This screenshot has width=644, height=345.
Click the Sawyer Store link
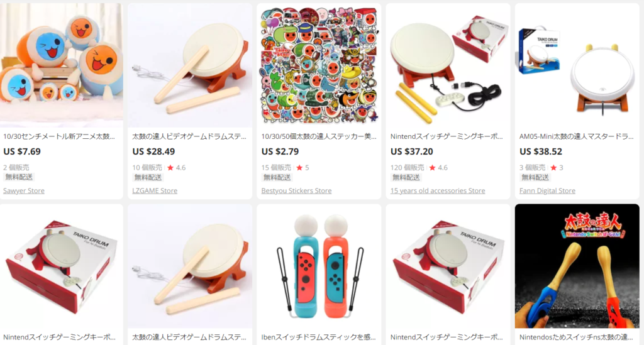coord(24,191)
